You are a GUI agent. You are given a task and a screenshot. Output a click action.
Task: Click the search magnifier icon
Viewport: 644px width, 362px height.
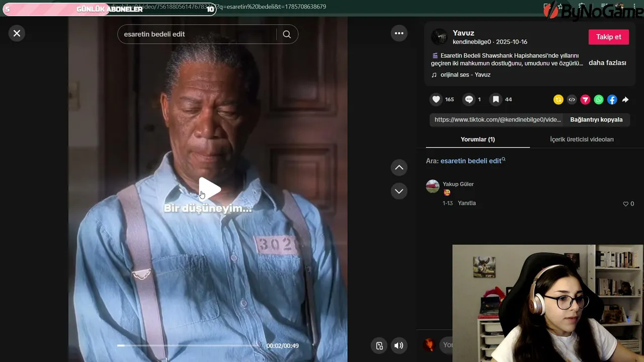(x=287, y=34)
